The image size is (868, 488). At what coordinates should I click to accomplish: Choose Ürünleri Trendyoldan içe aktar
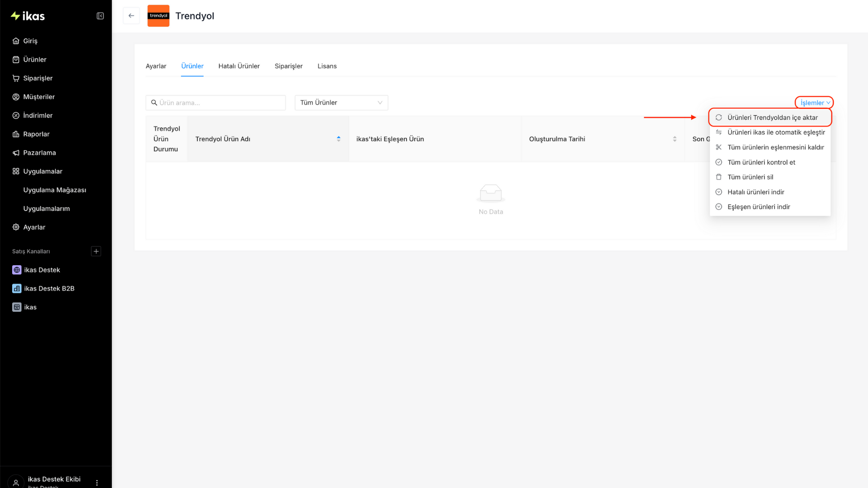(770, 117)
